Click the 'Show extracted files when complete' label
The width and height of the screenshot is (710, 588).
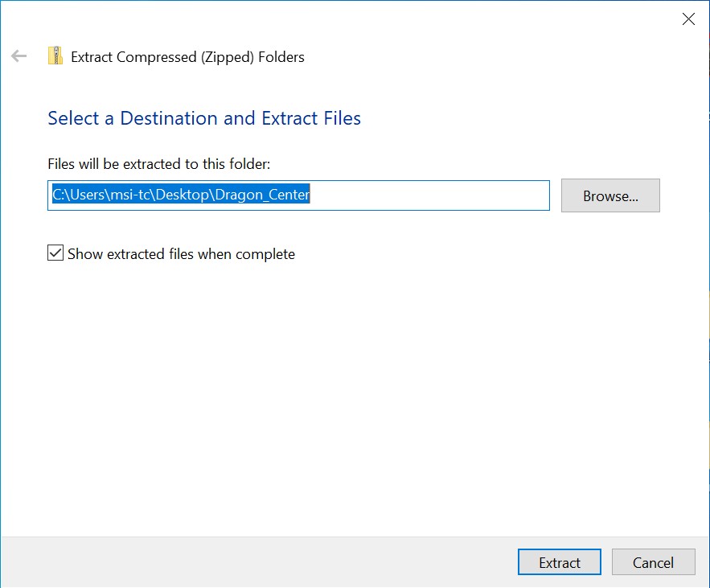[181, 254]
